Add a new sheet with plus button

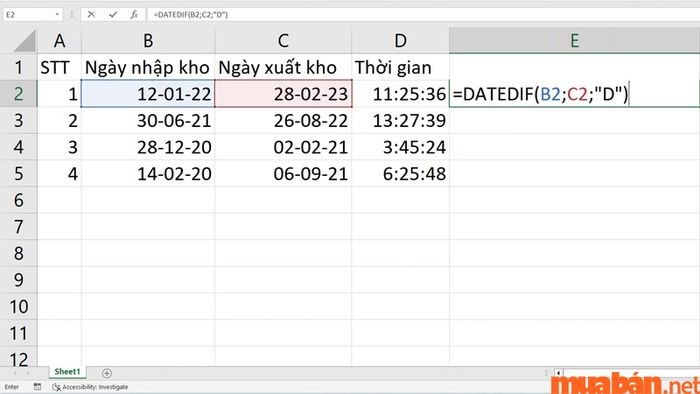pos(107,373)
